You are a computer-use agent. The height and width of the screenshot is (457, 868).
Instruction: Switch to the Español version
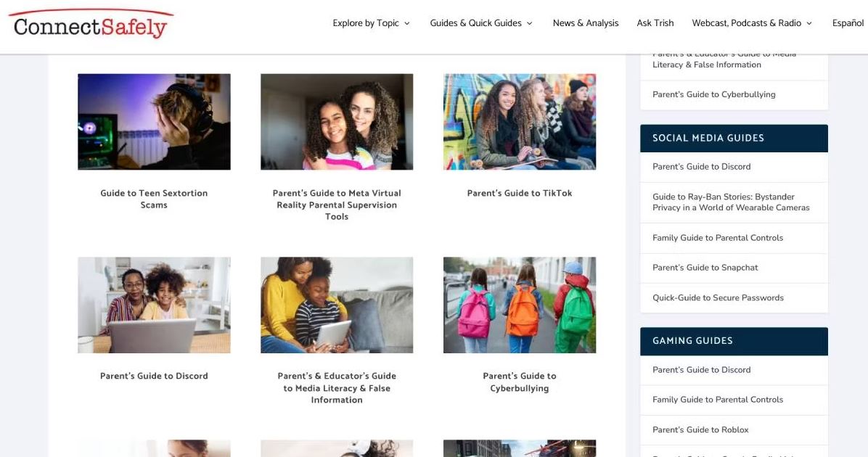click(848, 22)
